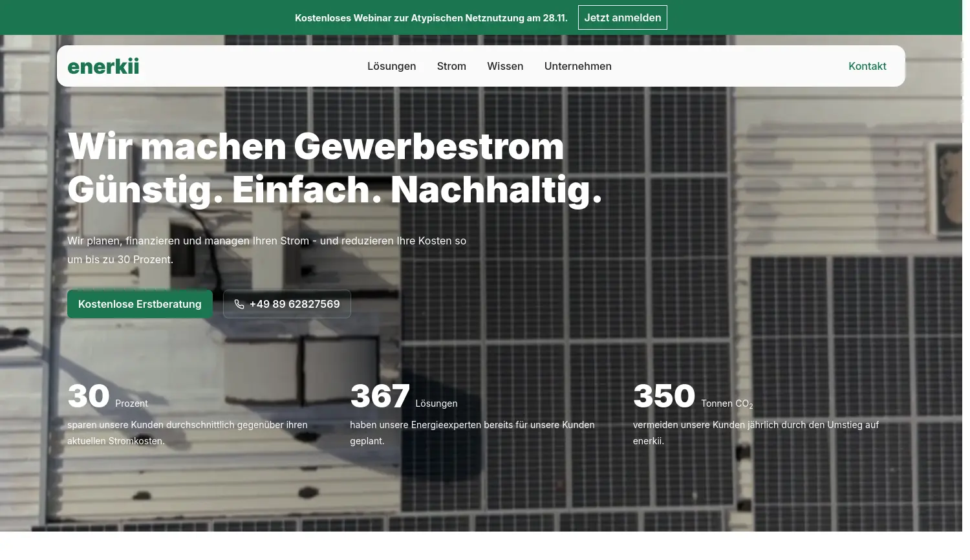The height and width of the screenshot is (560, 970).
Task: Click the enerkii logo
Action: pos(103,66)
